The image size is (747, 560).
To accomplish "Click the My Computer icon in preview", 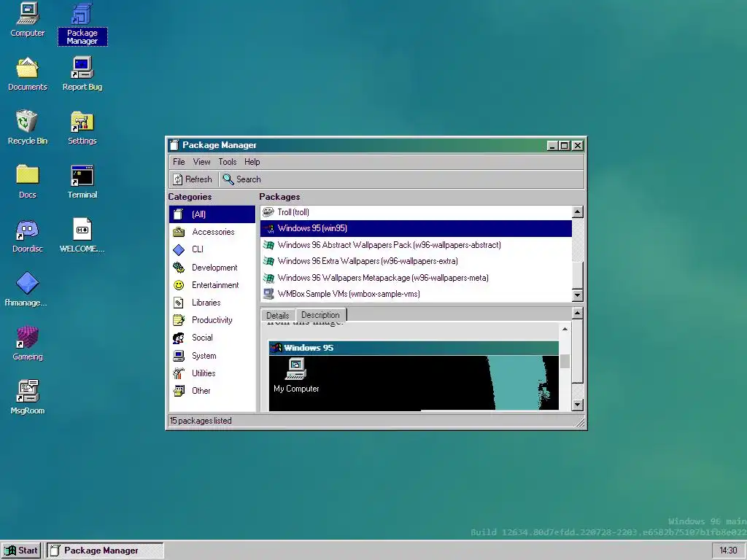I will click(x=296, y=376).
